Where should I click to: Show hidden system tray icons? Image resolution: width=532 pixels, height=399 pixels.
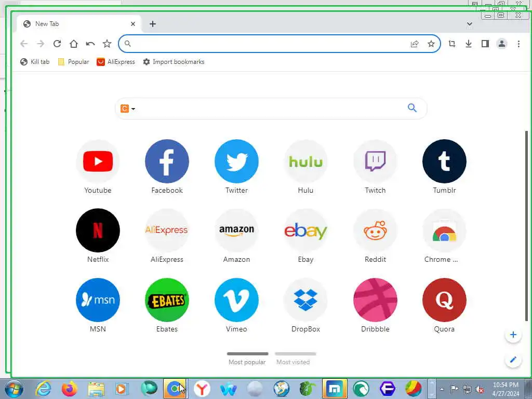tap(442, 389)
